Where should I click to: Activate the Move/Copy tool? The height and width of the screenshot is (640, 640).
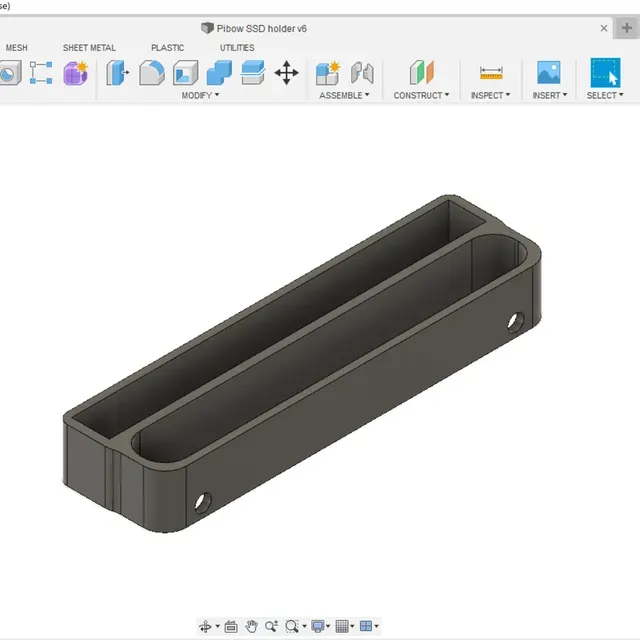point(287,73)
